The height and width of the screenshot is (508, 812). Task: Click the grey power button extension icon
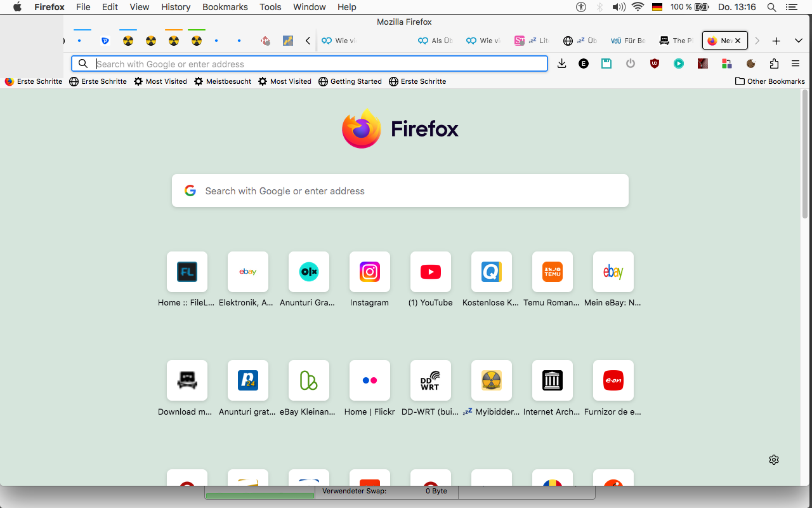click(x=630, y=63)
